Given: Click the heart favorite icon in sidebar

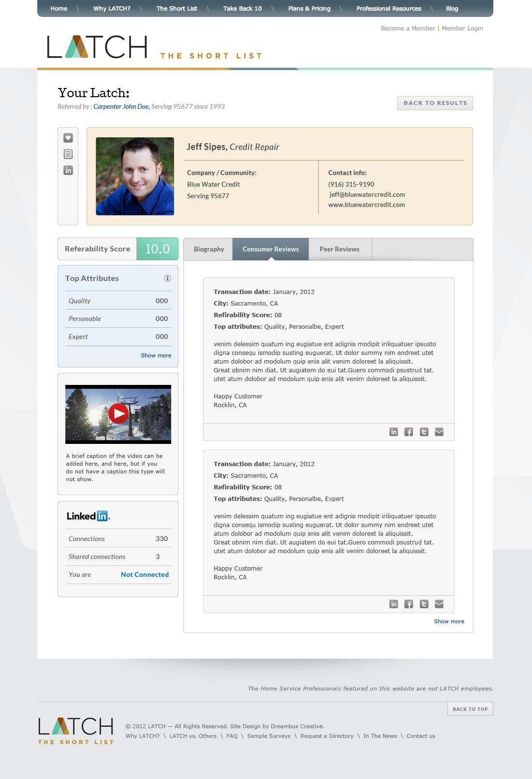Looking at the screenshot, I should (68, 138).
